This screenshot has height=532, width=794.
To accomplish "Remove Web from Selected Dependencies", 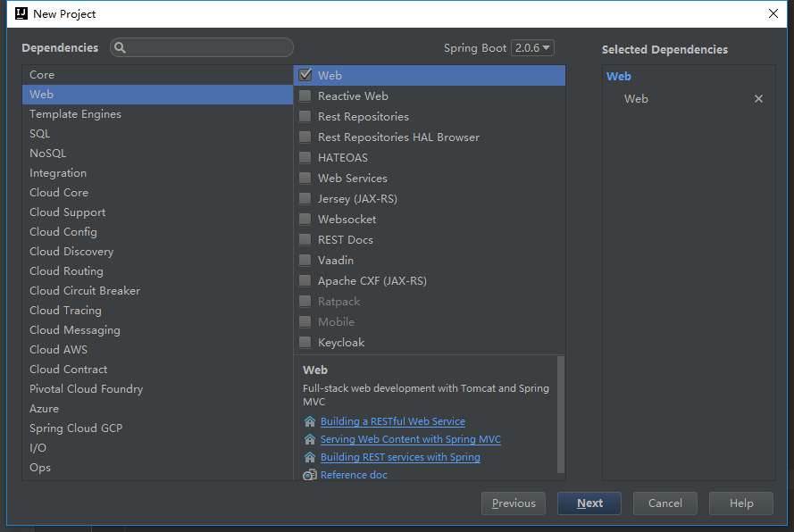I will pos(758,99).
